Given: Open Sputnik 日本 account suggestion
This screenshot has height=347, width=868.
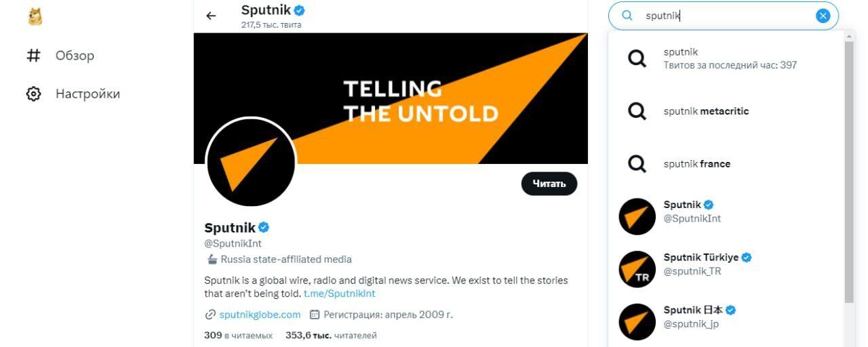Looking at the screenshot, I should 726,322.
